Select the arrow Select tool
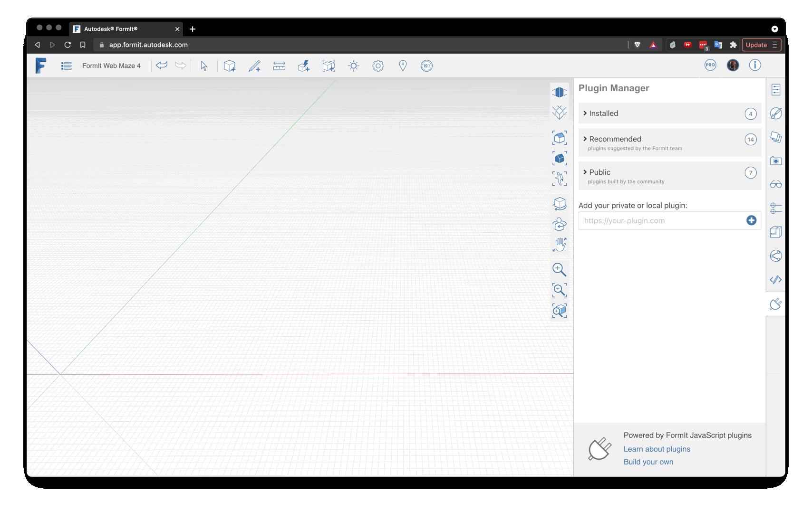The image size is (812, 512). (204, 66)
